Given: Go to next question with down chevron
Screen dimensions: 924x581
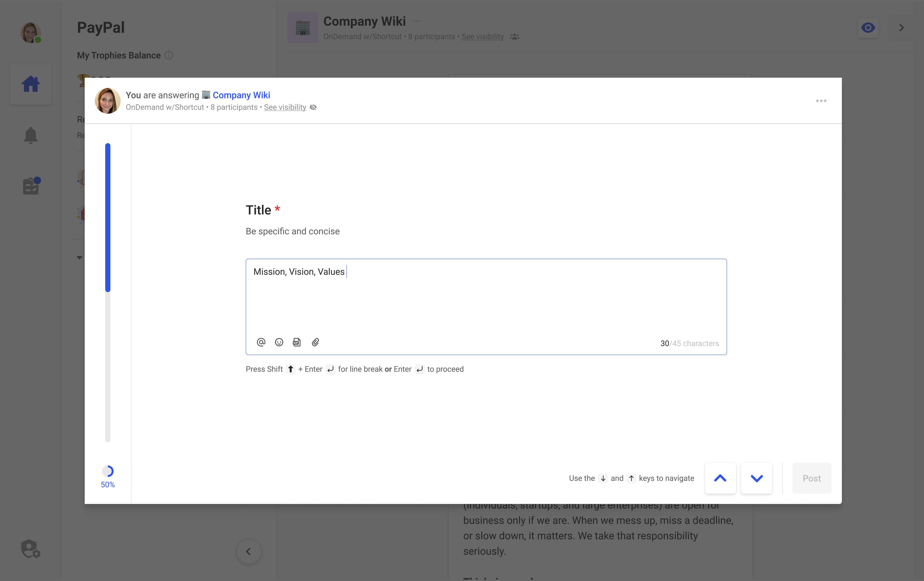Looking at the screenshot, I should pos(756,478).
